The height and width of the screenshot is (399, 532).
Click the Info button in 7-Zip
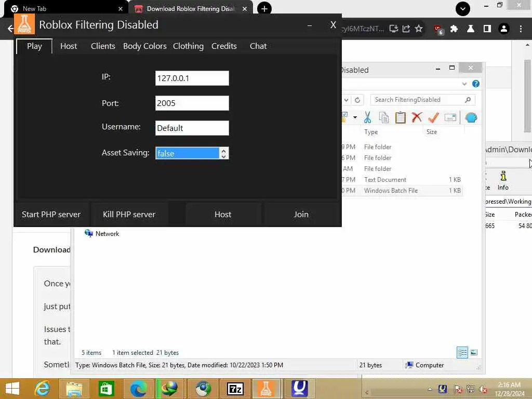pos(503,180)
